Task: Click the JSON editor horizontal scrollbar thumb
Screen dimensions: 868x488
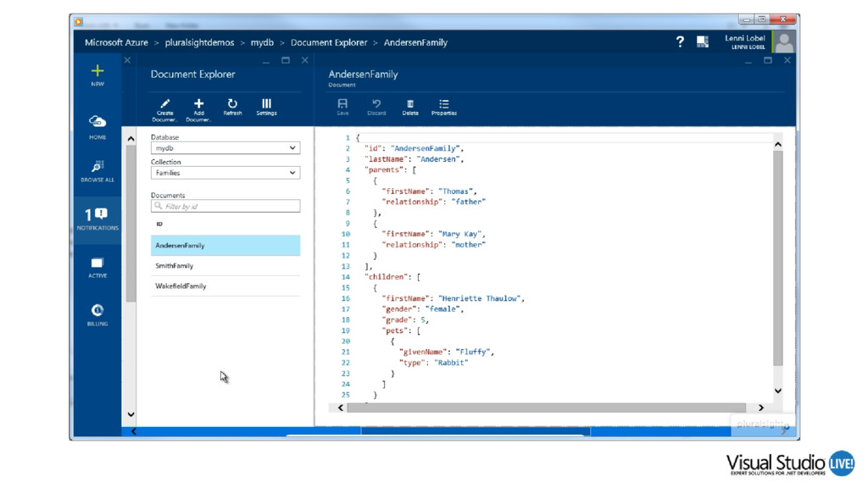Action: [547, 408]
